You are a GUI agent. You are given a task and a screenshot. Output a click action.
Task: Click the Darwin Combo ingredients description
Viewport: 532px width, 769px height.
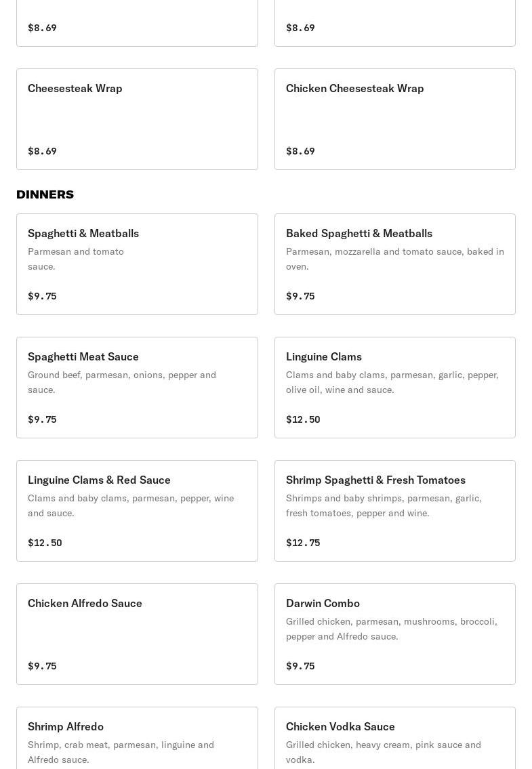click(x=392, y=629)
